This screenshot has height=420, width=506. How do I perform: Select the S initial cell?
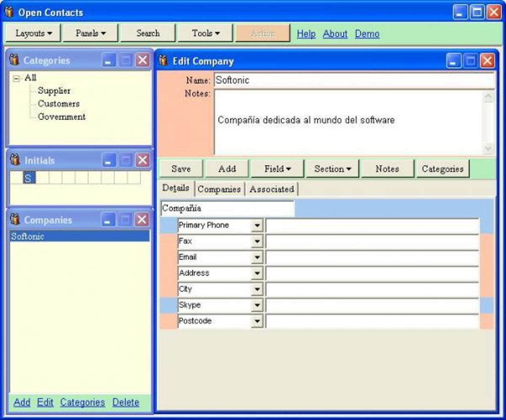29,178
